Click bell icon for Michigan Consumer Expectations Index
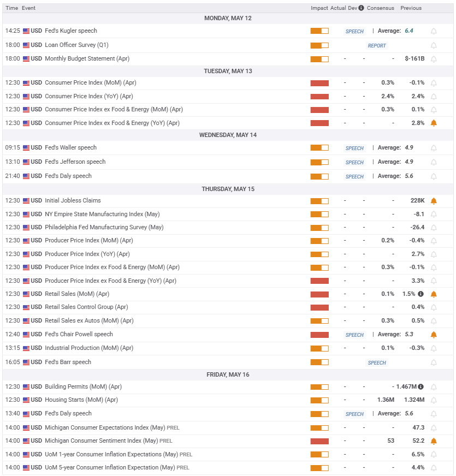This screenshot has height=476, width=456. [434, 428]
